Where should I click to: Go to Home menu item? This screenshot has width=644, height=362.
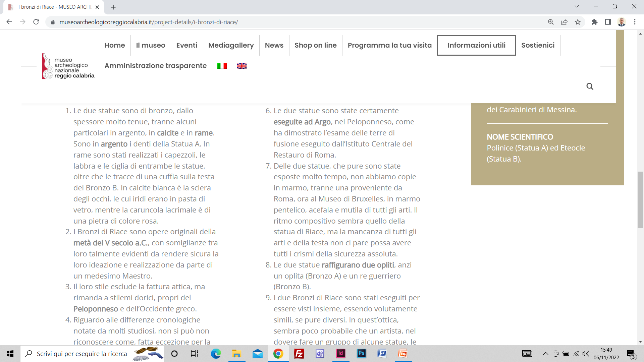pos(114,45)
